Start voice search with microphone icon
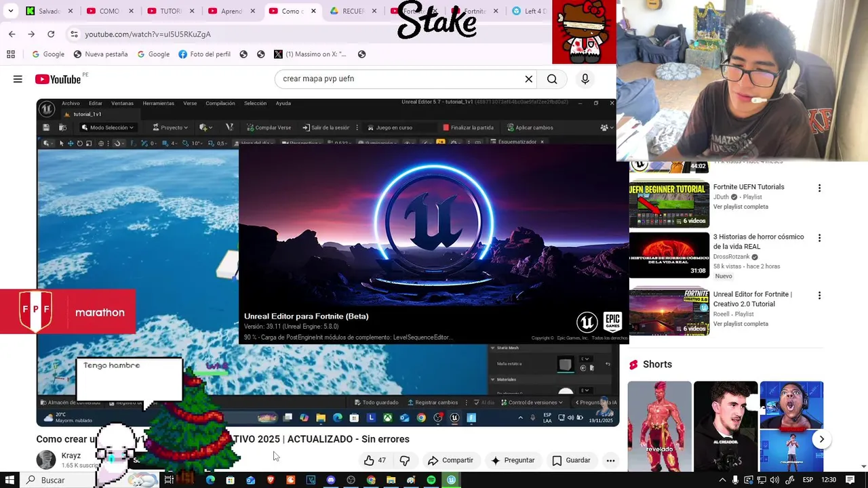The height and width of the screenshot is (488, 868). point(585,79)
